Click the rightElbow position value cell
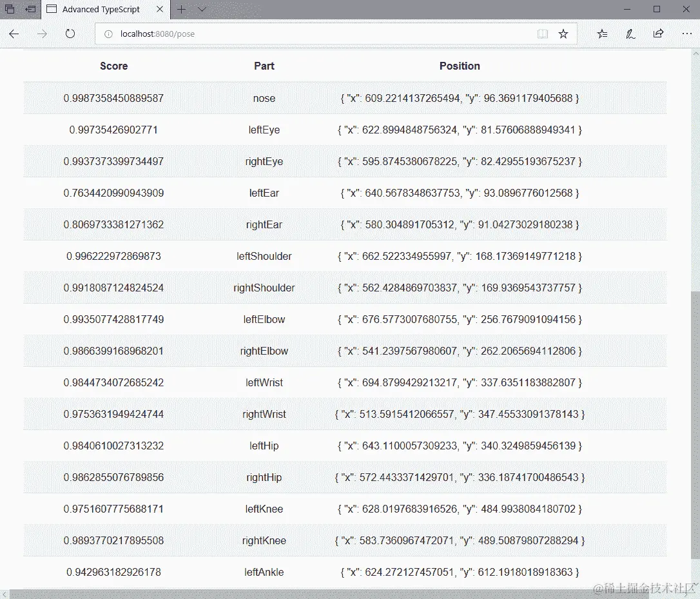This screenshot has width=700, height=599. click(x=460, y=351)
